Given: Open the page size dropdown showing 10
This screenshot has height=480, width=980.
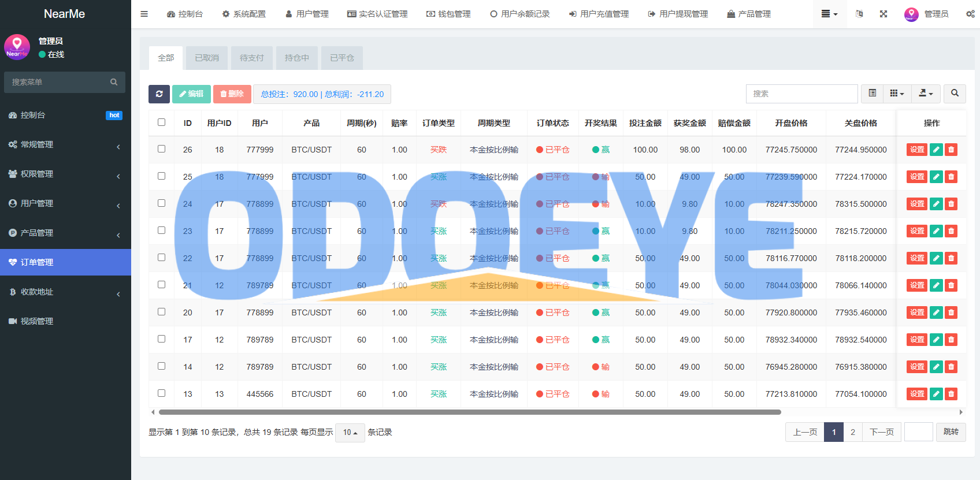Looking at the screenshot, I should (x=350, y=433).
